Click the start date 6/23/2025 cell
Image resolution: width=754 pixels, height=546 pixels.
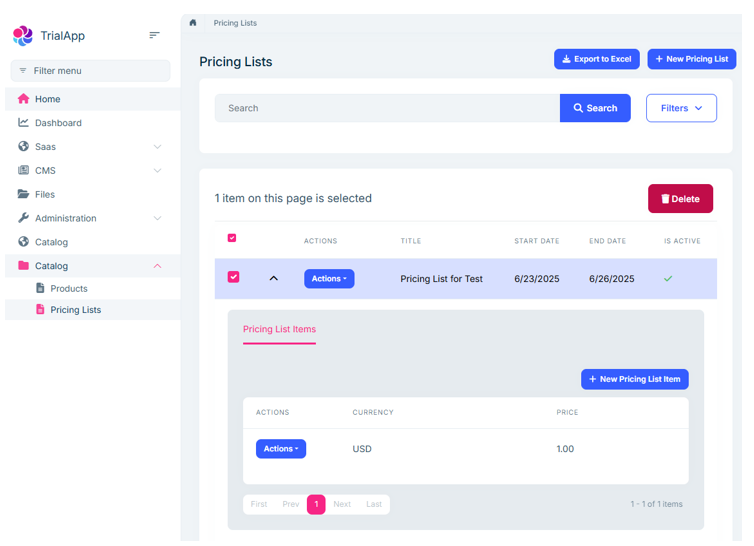537,279
